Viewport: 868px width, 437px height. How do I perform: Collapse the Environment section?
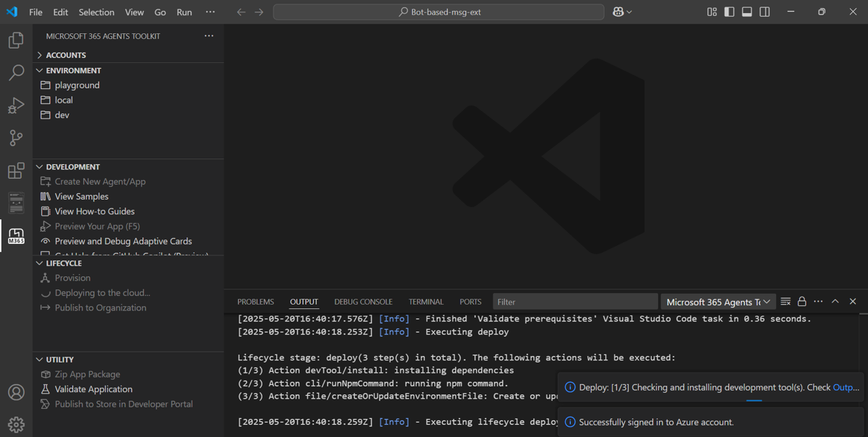coord(128,70)
